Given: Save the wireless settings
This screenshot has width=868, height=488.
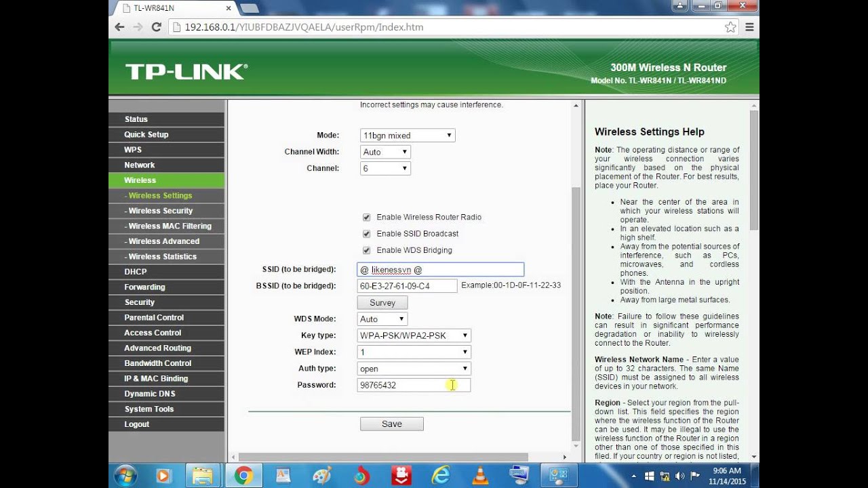Looking at the screenshot, I should (x=392, y=424).
